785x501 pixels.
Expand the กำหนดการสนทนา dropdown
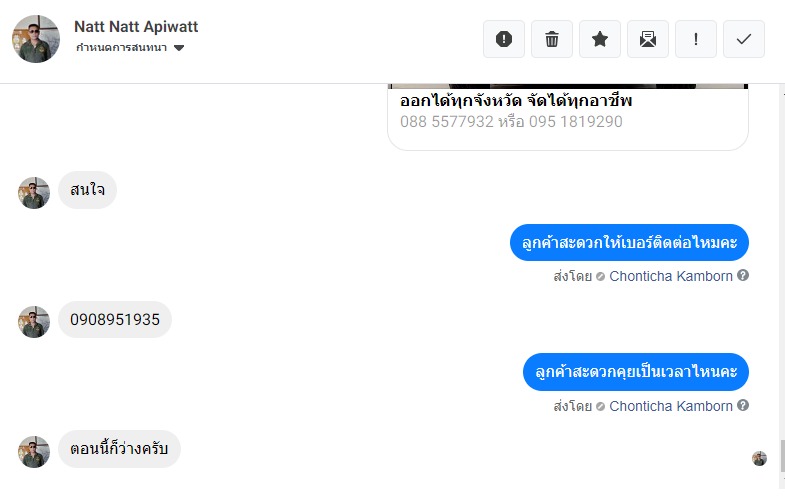(x=179, y=48)
